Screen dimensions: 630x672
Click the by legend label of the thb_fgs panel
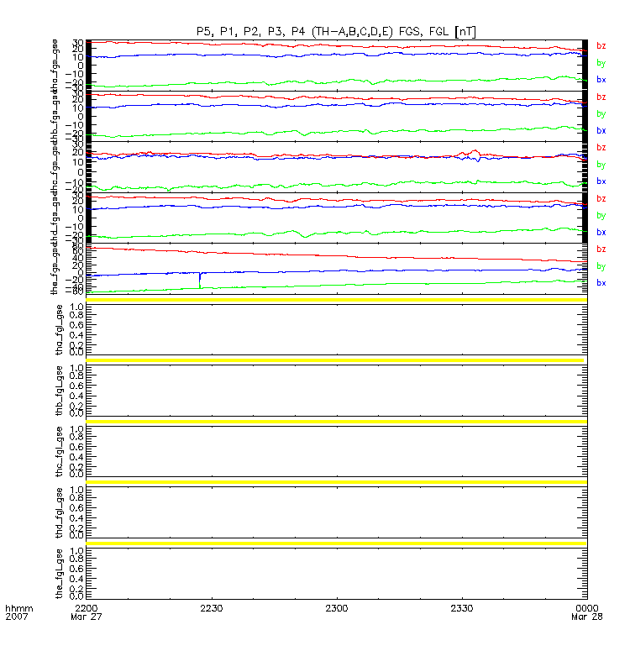601,114
